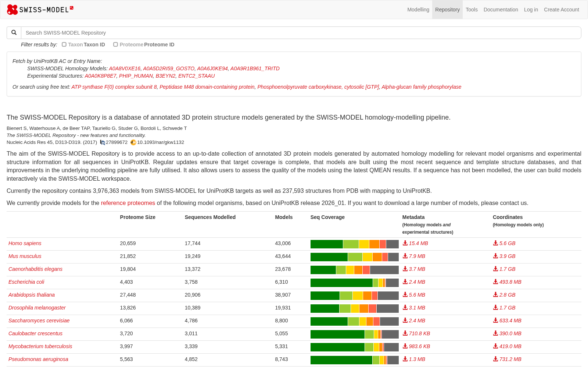588x368 pixels.
Task: Download Pseudomonas aeruginosa 731.2 MB coordinates
Action: (507, 359)
